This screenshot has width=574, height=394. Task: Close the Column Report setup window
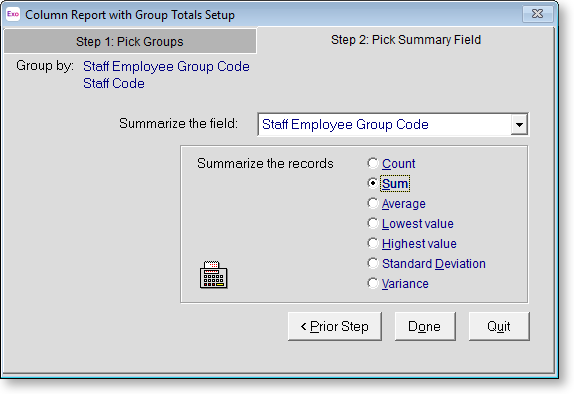tap(537, 14)
